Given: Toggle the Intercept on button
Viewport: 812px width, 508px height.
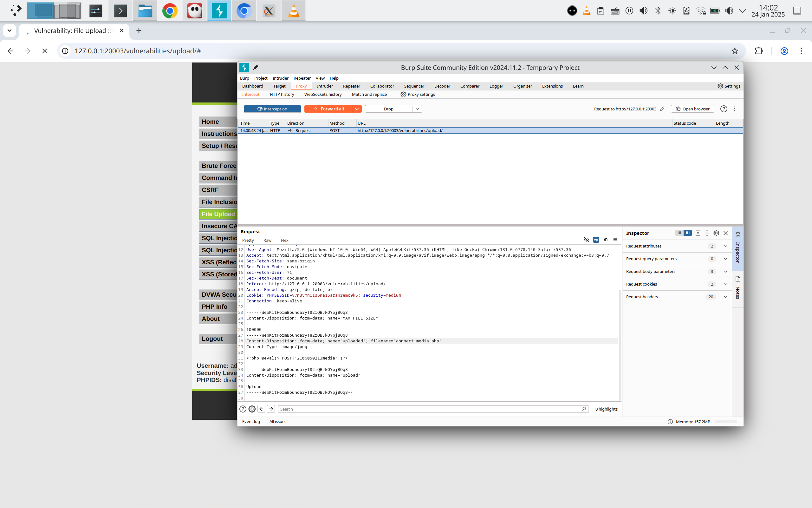Looking at the screenshot, I should coord(272,109).
